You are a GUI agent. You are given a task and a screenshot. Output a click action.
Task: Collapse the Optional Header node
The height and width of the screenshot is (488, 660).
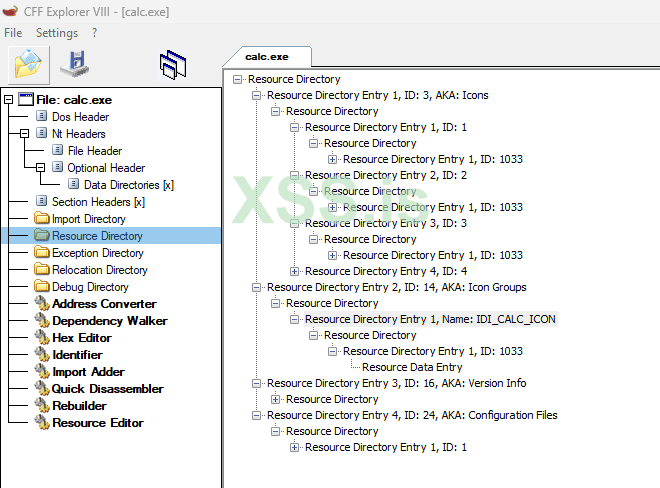pyautogui.click(x=40, y=168)
